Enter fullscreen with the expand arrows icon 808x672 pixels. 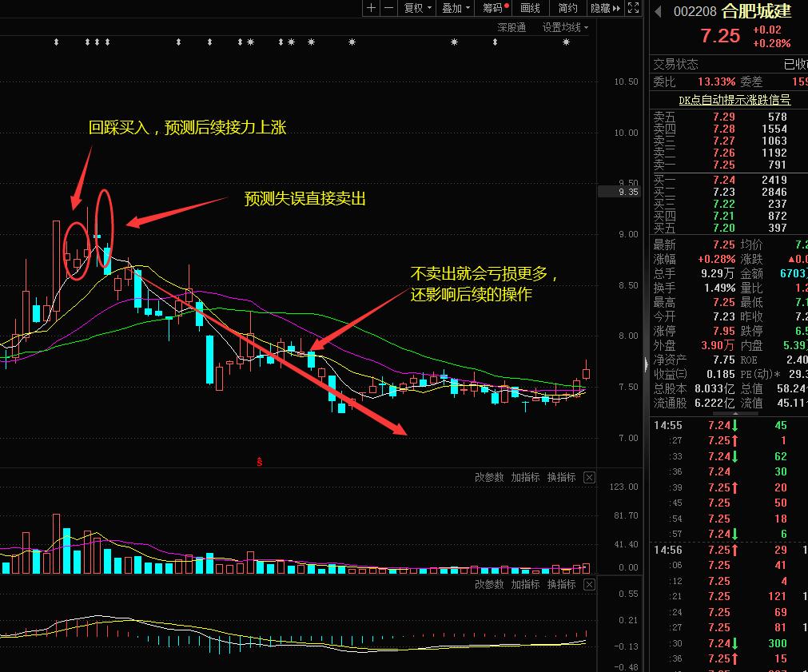click(x=634, y=8)
